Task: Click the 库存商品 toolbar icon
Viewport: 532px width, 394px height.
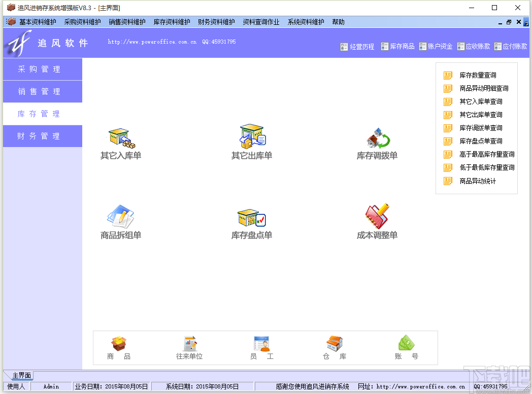Action: [384, 47]
